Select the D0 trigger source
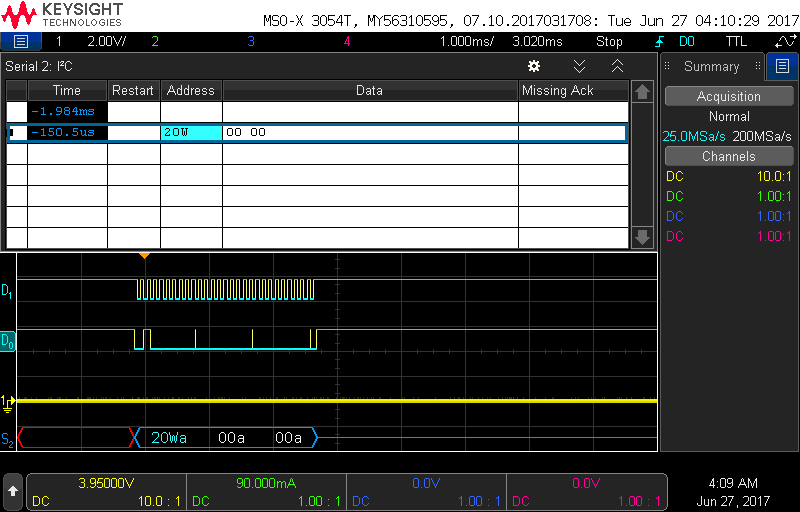Image resolution: width=800 pixels, height=512 pixels. point(687,41)
